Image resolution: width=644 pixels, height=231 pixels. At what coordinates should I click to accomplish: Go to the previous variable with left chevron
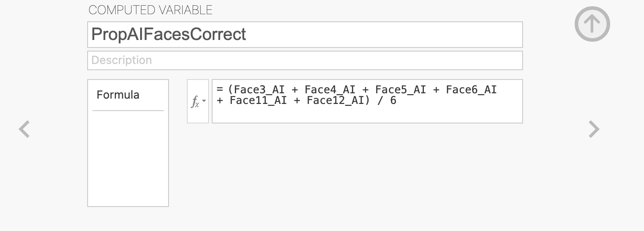[24, 129]
